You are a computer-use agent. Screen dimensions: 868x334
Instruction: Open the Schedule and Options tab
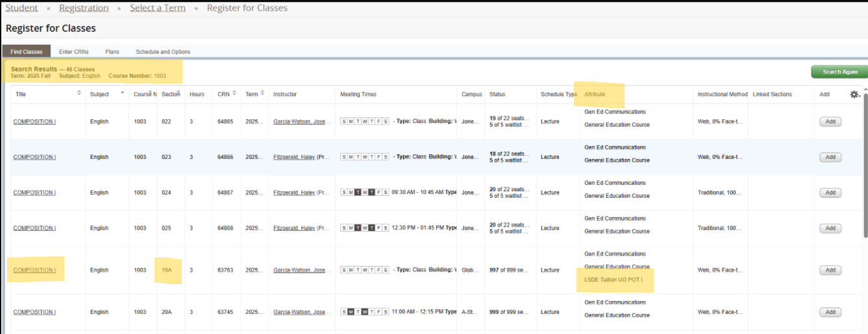tap(163, 52)
